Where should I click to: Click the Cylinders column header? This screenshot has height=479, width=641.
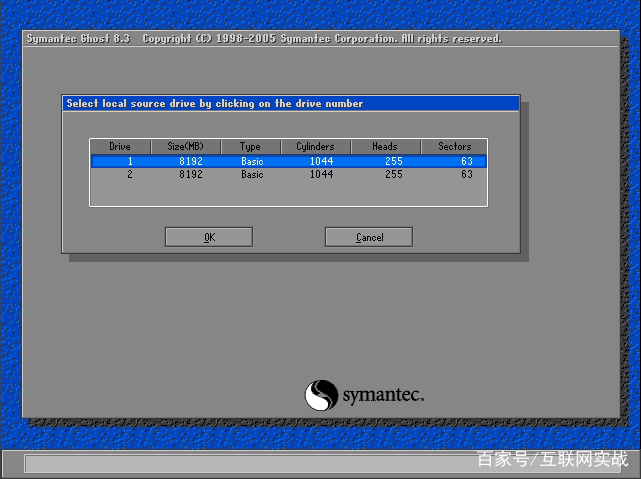point(316,146)
